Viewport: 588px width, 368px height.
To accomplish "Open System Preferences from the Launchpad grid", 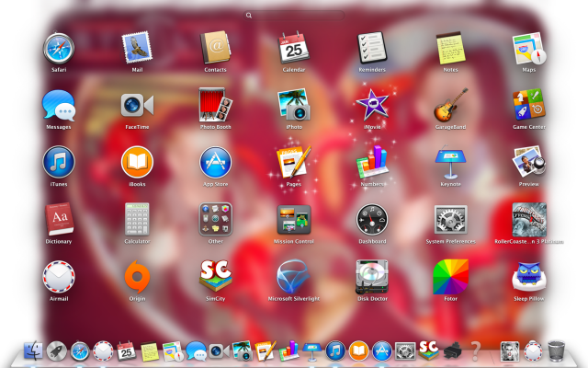I will [x=450, y=220].
